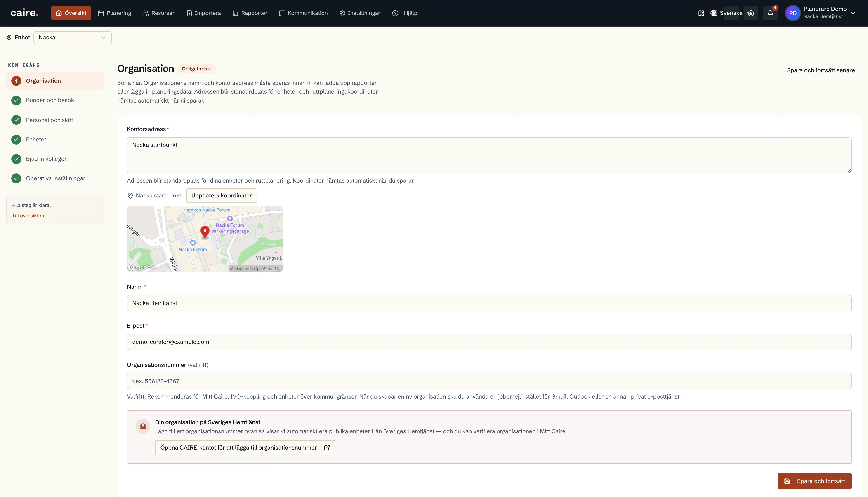Click the building icon in Sveriges Hemtjänst box
The image size is (868, 497).
(143, 426)
